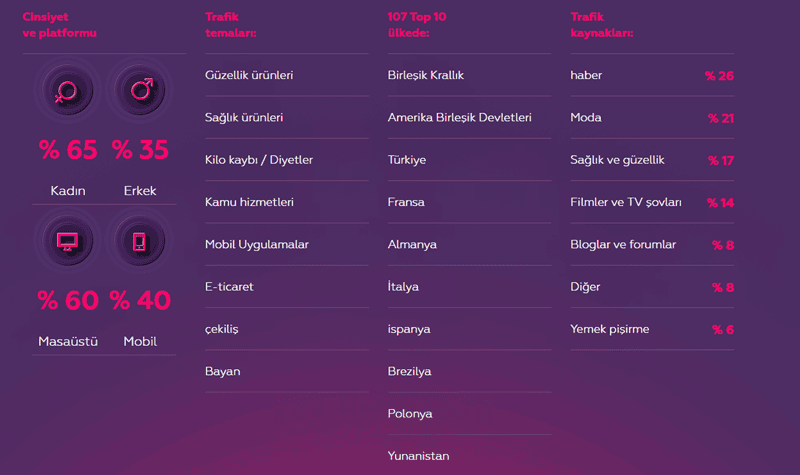
Task: Click Kilo kaybı / Diyetler entry
Action: tap(259, 160)
